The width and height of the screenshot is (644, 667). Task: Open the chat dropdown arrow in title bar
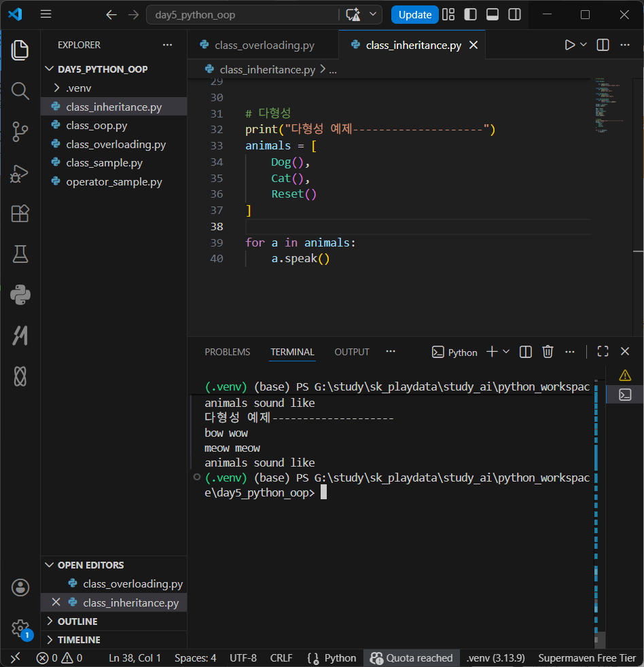373,14
